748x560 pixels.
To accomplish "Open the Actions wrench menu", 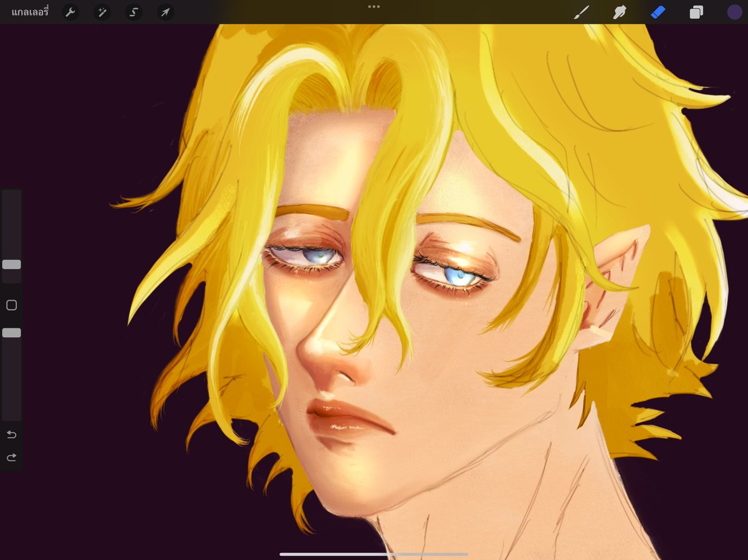I will 70,12.
